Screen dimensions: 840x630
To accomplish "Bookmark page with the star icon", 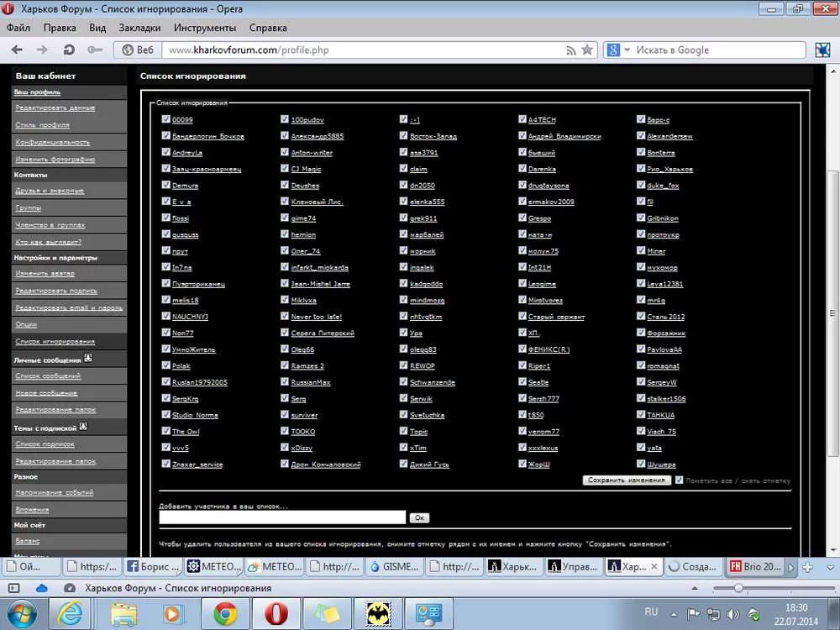I will click(x=587, y=50).
